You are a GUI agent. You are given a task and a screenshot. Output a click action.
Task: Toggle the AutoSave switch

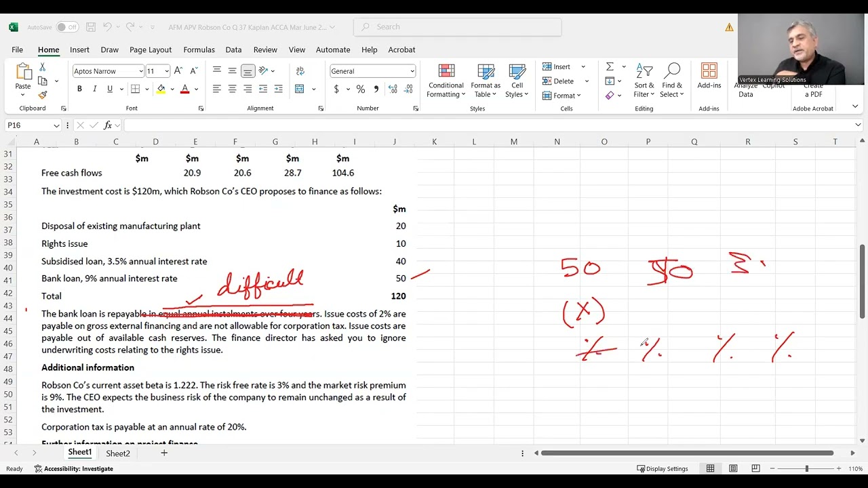click(x=67, y=27)
